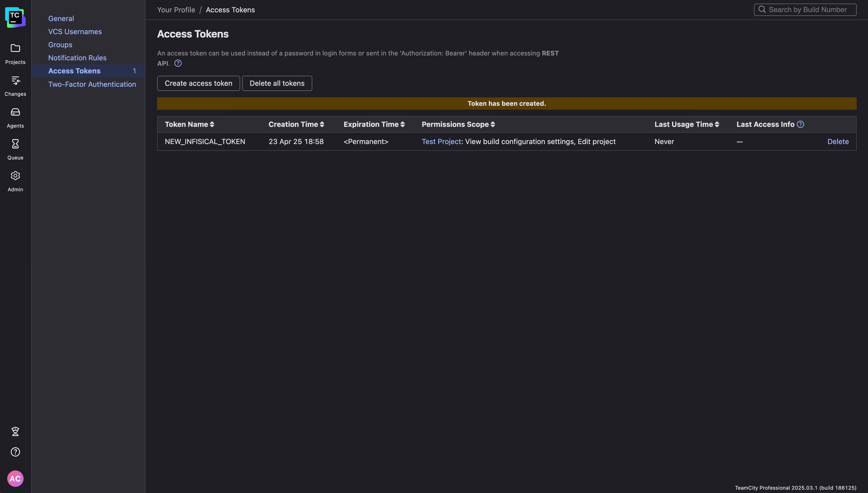Open the build Queue
Viewport: 868px width, 493px height.
click(x=15, y=150)
